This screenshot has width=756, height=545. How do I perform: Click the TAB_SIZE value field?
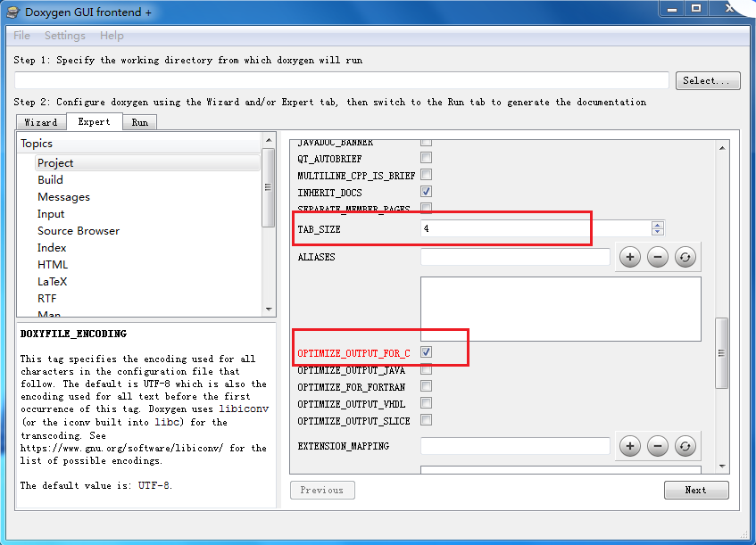pyautogui.click(x=536, y=228)
